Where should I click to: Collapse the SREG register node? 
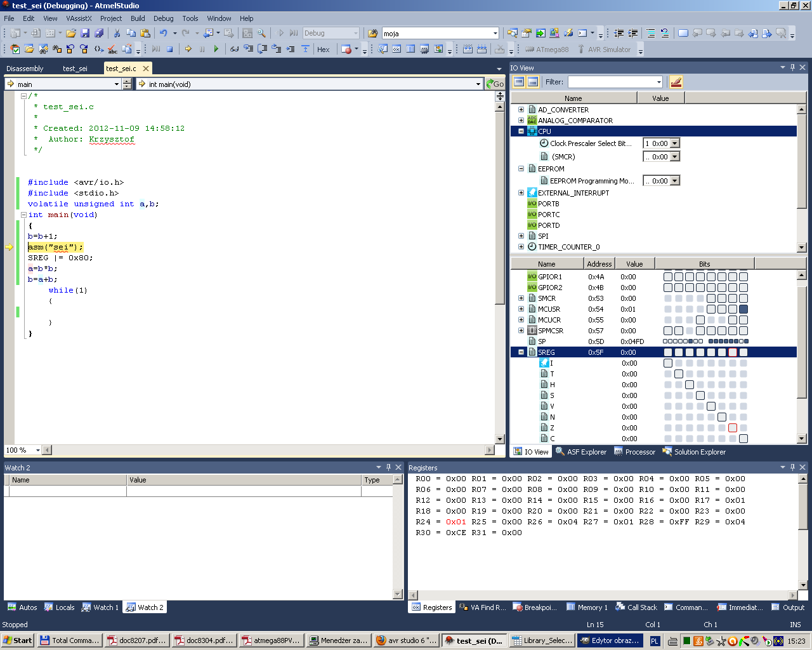click(x=521, y=352)
